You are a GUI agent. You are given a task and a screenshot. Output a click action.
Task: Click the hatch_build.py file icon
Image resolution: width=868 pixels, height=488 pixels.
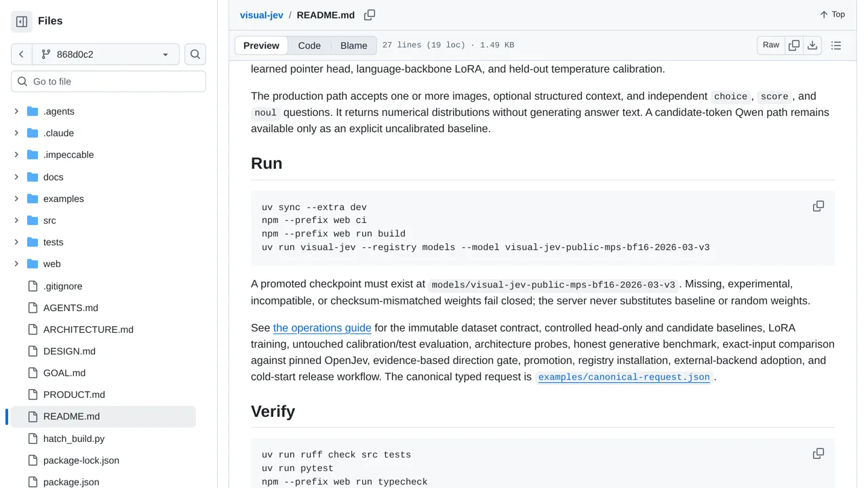pos(33,439)
